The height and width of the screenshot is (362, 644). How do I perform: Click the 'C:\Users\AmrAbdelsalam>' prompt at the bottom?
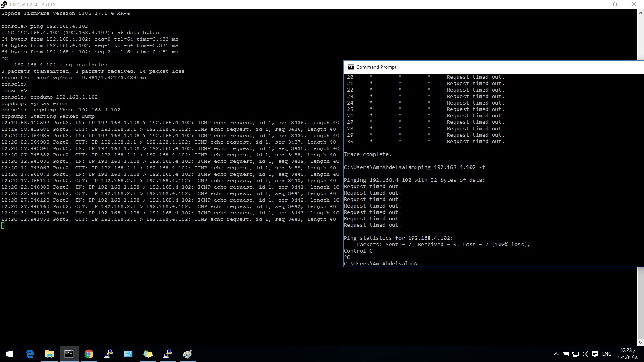tap(381, 264)
